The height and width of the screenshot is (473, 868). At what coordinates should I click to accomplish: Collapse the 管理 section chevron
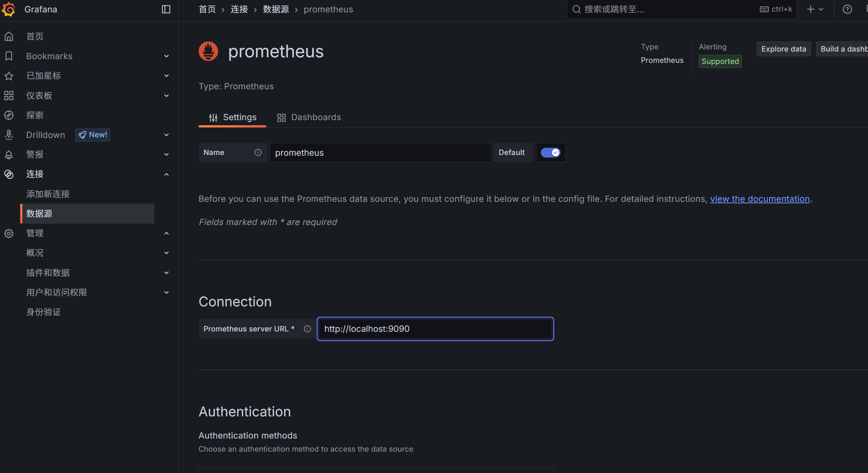(x=167, y=233)
